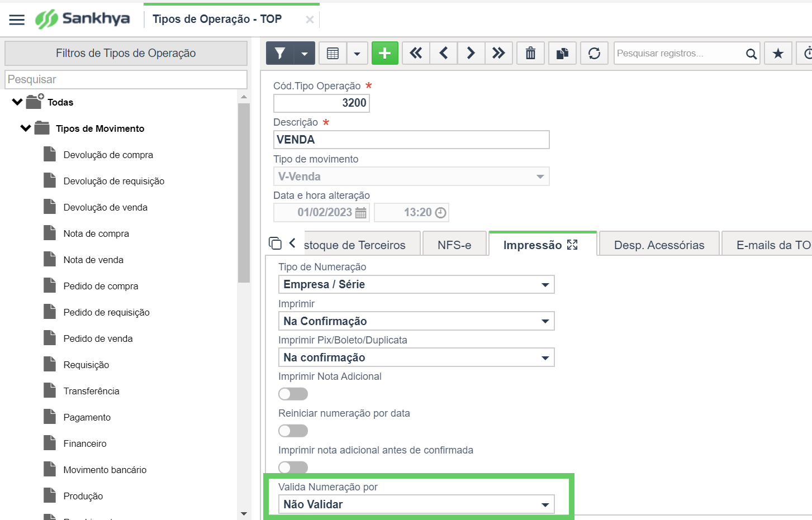Select Transferência in the tree
This screenshot has width=812, height=520.
point(91,391)
